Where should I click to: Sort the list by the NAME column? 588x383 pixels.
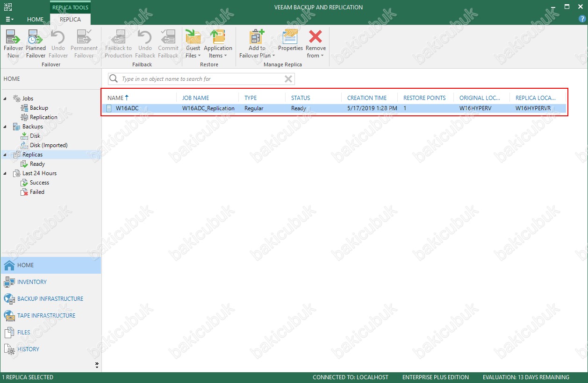point(117,98)
